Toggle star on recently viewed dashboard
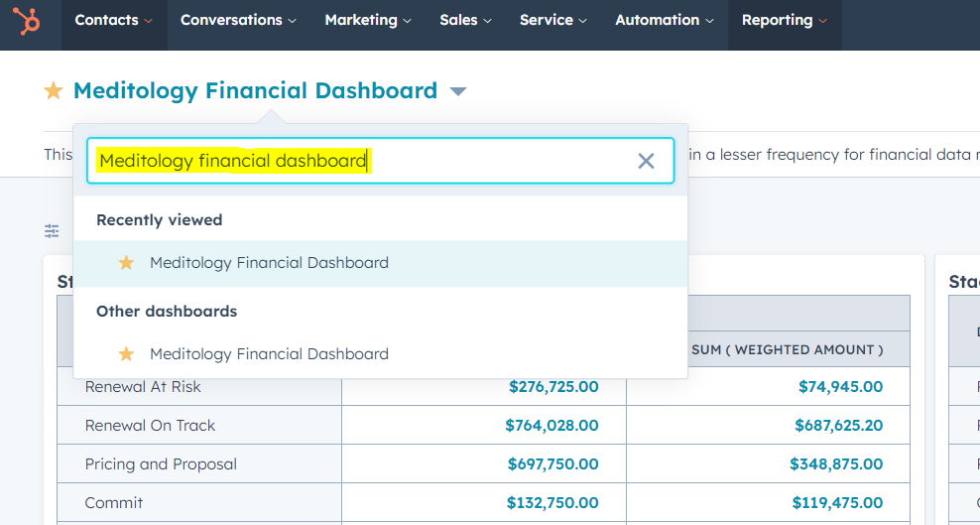 pos(126,263)
